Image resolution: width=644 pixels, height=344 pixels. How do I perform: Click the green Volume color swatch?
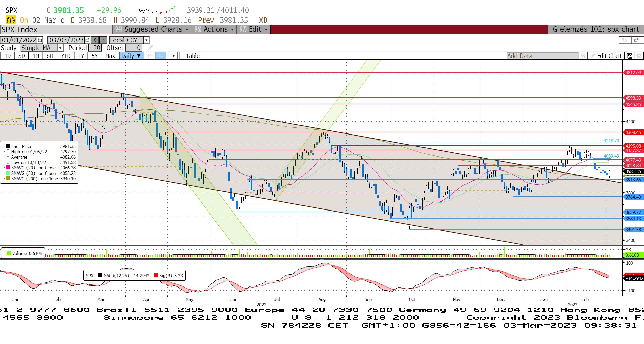9,253
